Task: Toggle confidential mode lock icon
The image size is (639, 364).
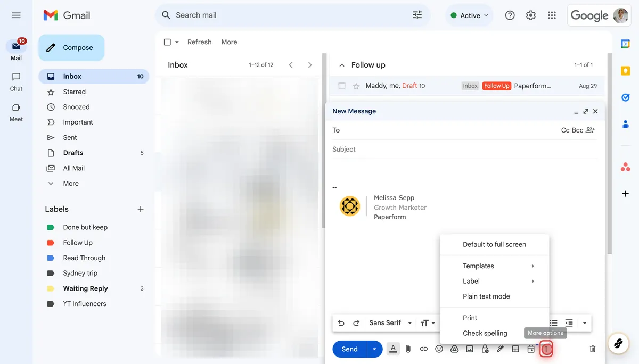Action: pyautogui.click(x=485, y=349)
